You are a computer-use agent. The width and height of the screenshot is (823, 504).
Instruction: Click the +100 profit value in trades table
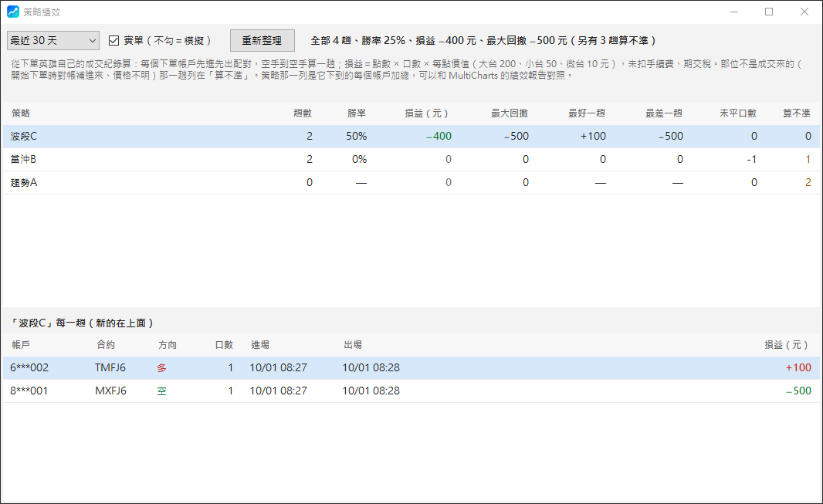click(798, 367)
